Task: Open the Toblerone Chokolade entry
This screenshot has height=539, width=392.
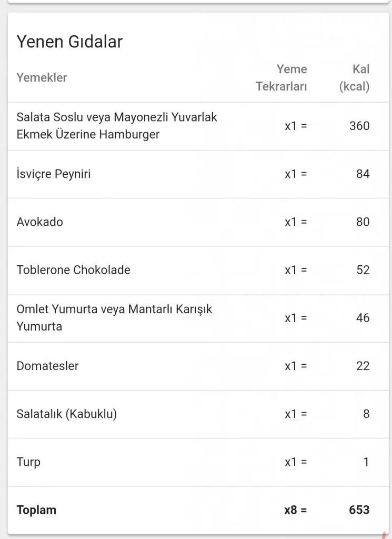Action: point(73,270)
